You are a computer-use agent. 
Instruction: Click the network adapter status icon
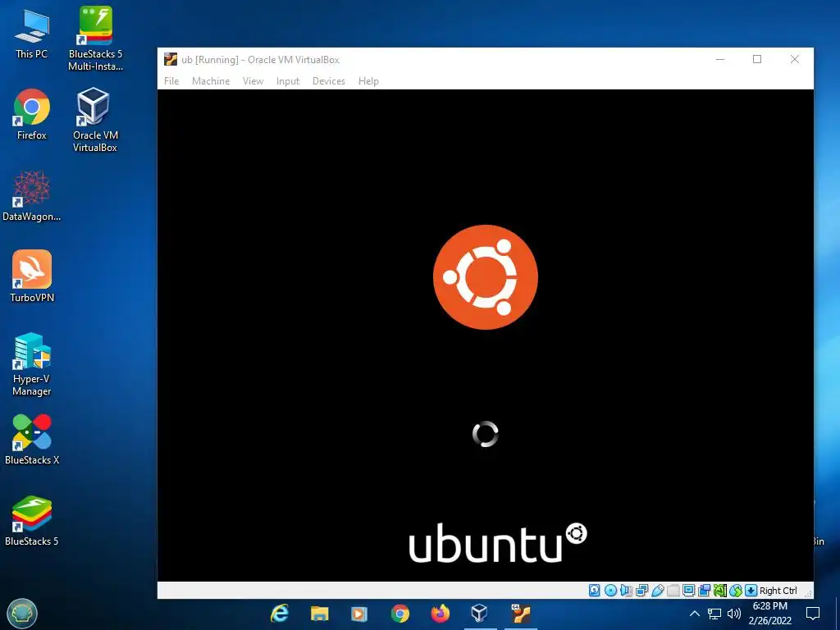(x=641, y=591)
